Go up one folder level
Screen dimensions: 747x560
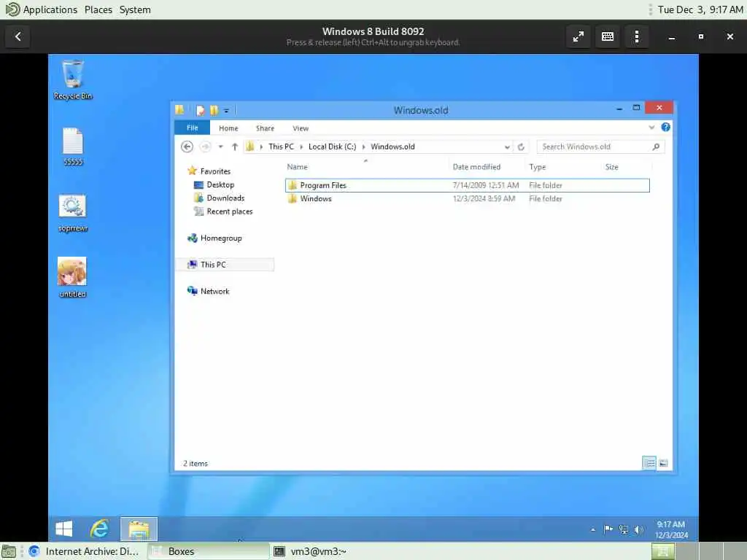point(235,147)
